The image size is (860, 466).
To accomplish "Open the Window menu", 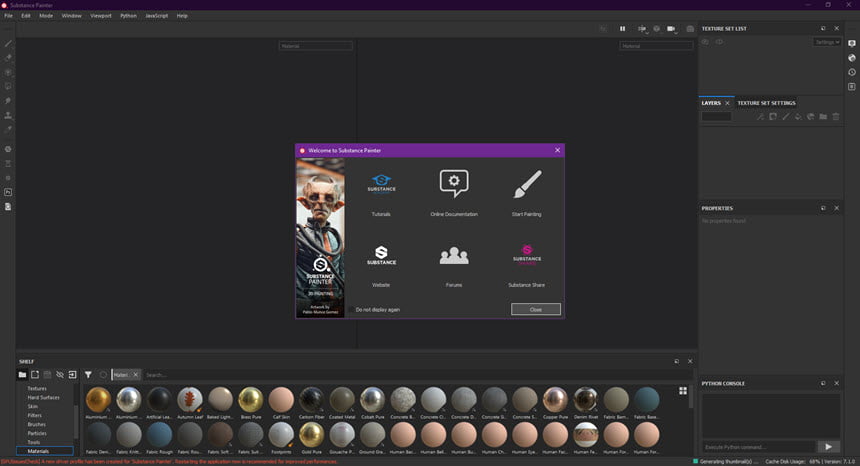I will pos(71,16).
